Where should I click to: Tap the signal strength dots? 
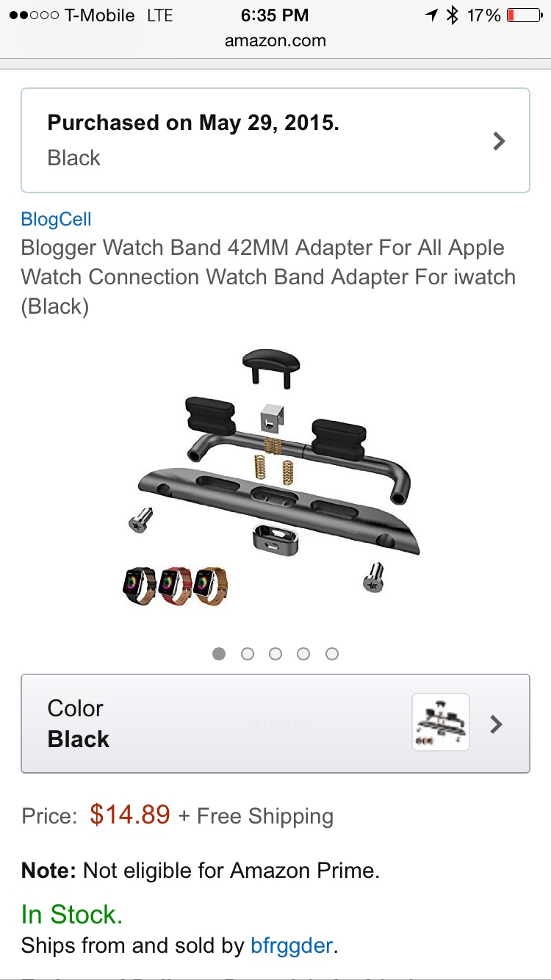(x=34, y=15)
